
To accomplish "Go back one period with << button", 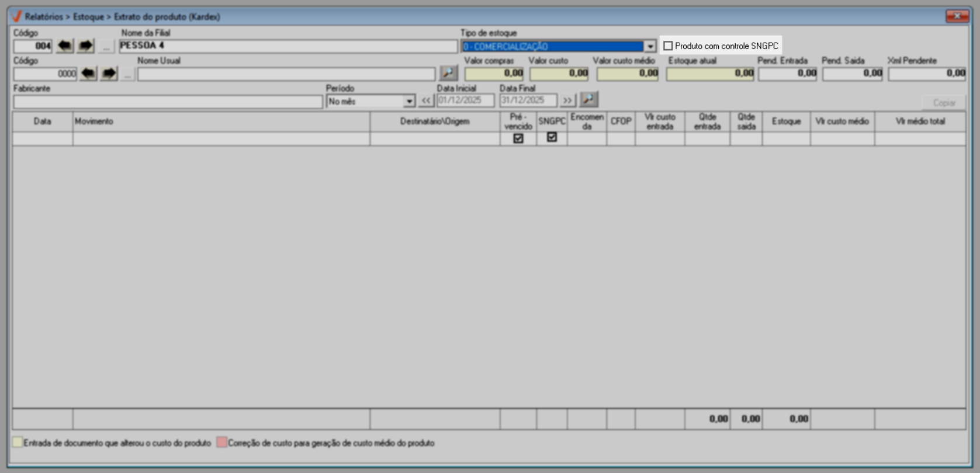I will 426,100.
